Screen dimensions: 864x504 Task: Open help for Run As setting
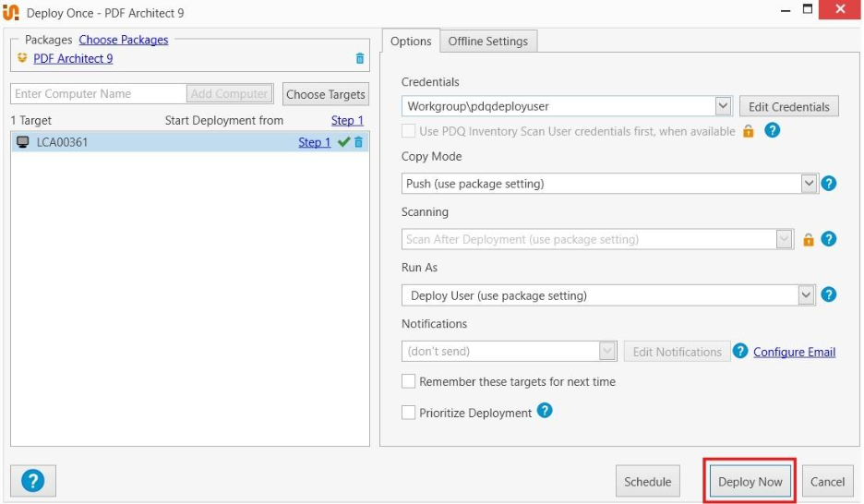pos(829,294)
